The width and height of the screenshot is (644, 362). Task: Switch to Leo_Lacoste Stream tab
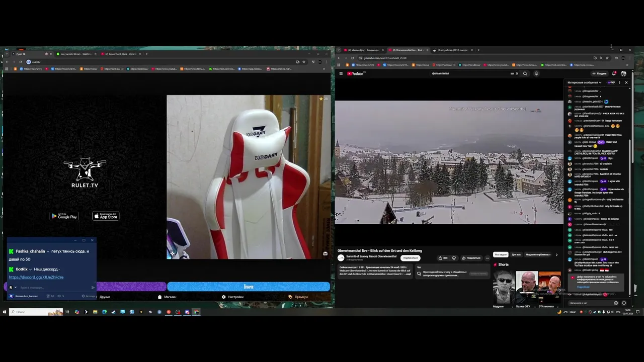[x=75, y=54]
